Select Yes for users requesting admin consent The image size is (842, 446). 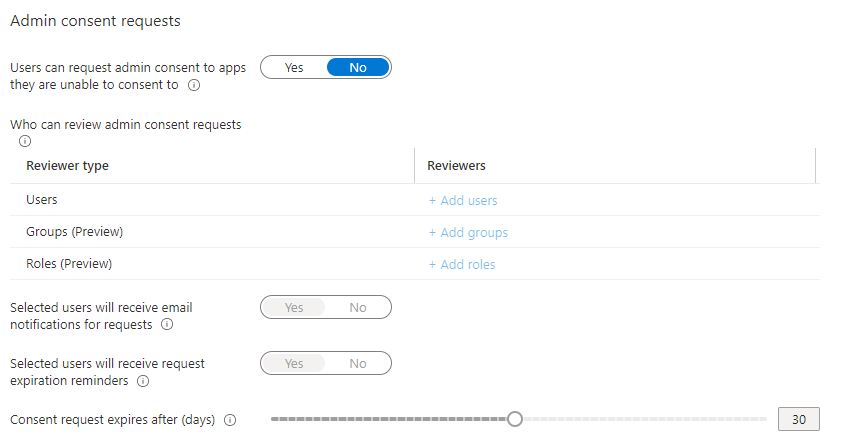(294, 68)
